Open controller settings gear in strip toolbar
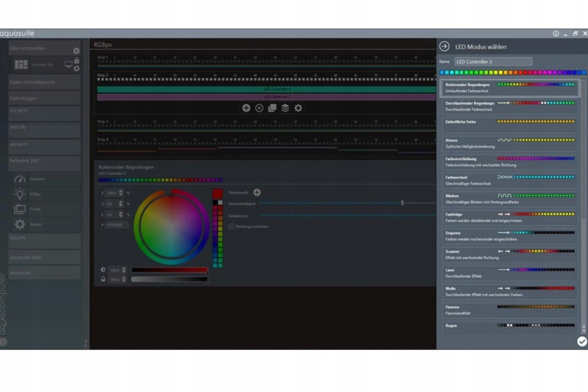 pyautogui.click(x=298, y=108)
